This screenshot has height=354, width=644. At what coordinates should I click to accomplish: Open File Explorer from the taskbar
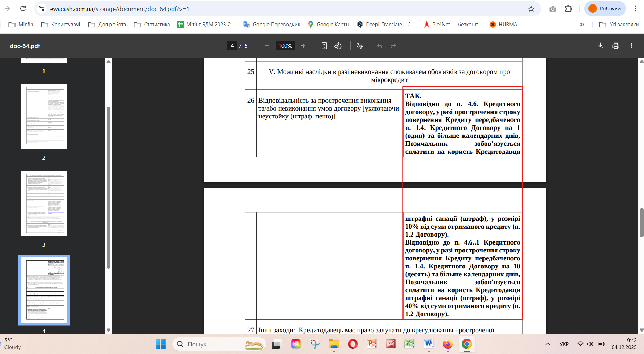pyautogui.click(x=334, y=344)
